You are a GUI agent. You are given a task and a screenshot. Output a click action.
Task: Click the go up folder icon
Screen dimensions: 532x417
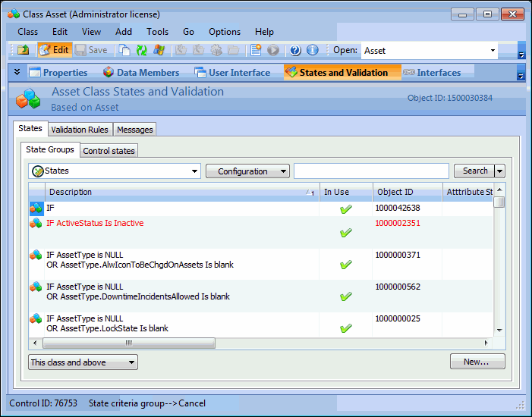(24, 50)
